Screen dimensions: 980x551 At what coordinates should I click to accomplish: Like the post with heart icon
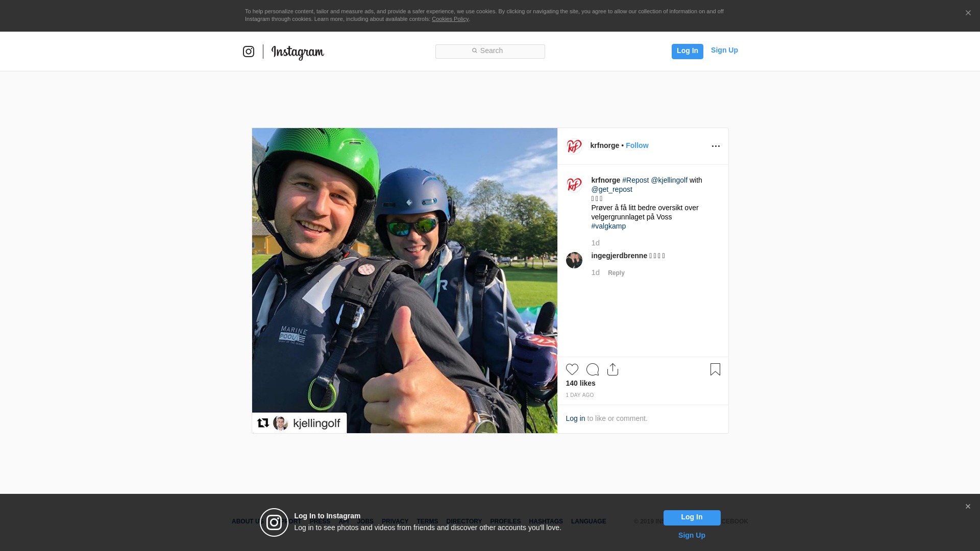pos(572,369)
